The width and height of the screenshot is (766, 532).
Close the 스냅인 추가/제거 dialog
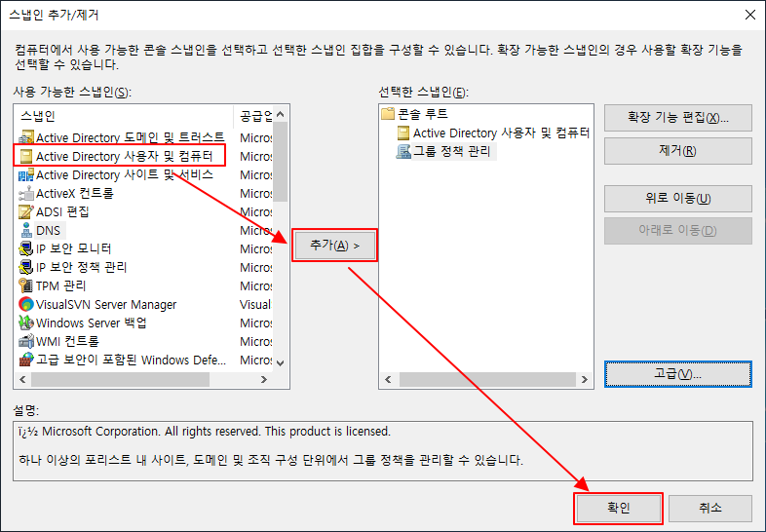[x=750, y=16]
